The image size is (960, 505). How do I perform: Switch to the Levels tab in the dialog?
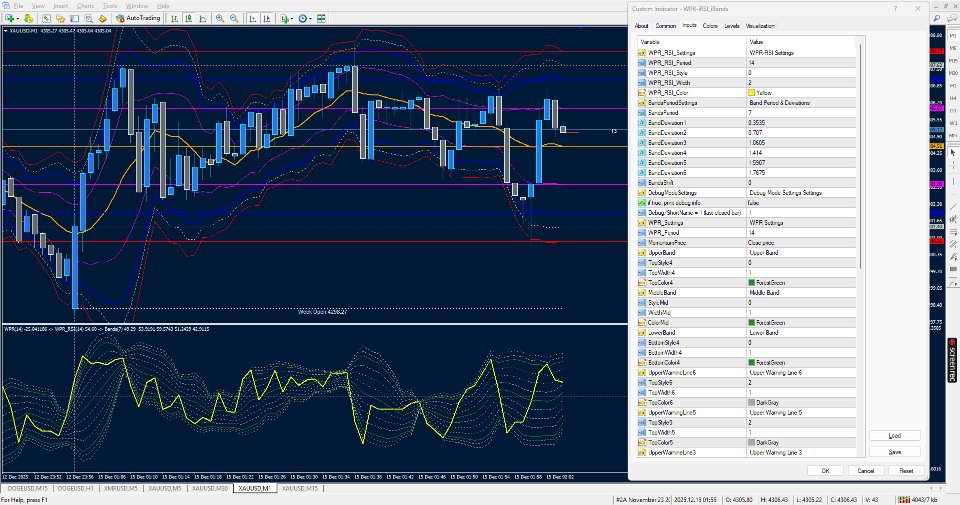pyautogui.click(x=732, y=26)
